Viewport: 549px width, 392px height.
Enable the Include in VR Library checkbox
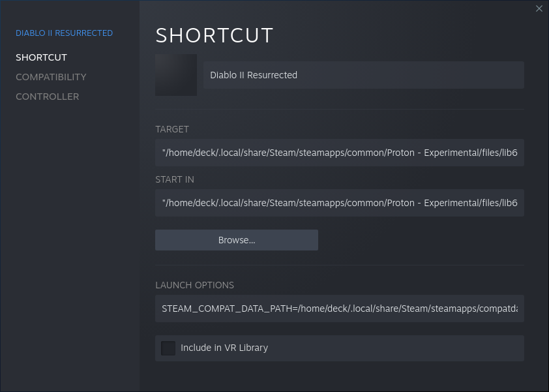(x=168, y=348)
